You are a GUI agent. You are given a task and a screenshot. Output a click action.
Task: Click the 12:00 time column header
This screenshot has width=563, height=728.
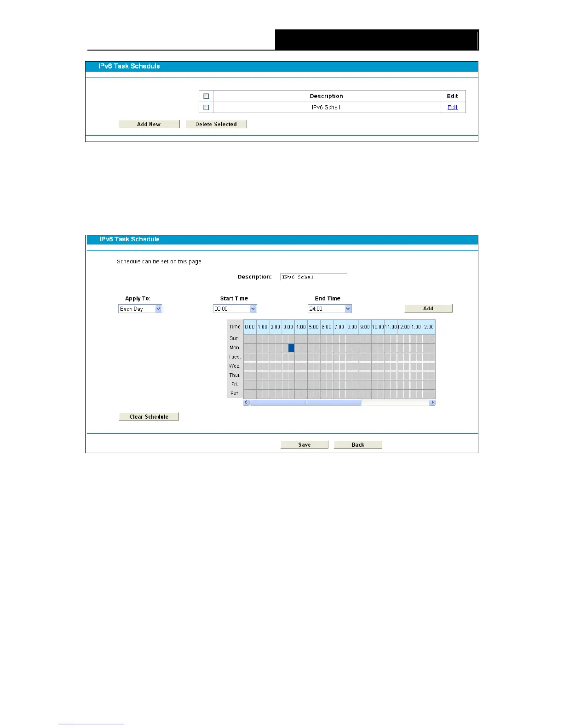tap(404, 327)
